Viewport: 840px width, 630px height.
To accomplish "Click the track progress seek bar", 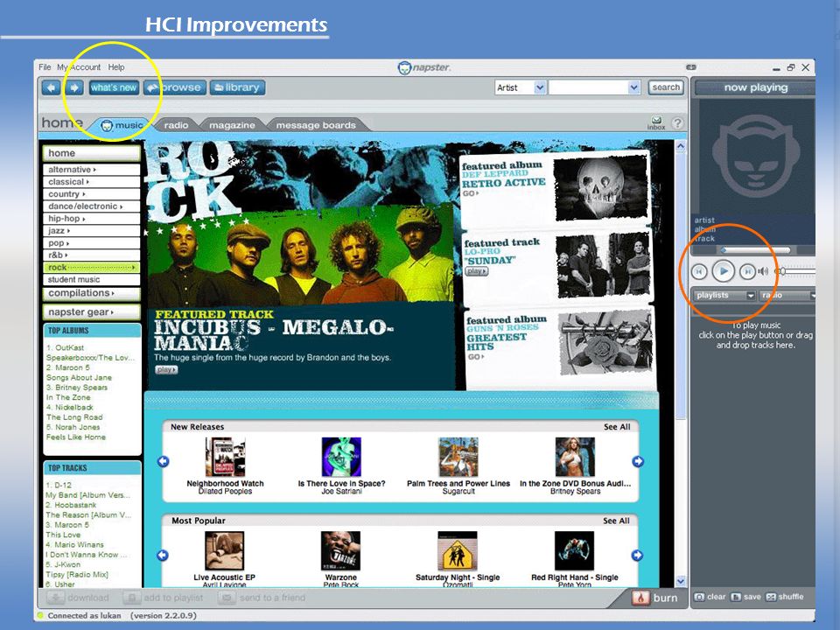I will 755,250.
